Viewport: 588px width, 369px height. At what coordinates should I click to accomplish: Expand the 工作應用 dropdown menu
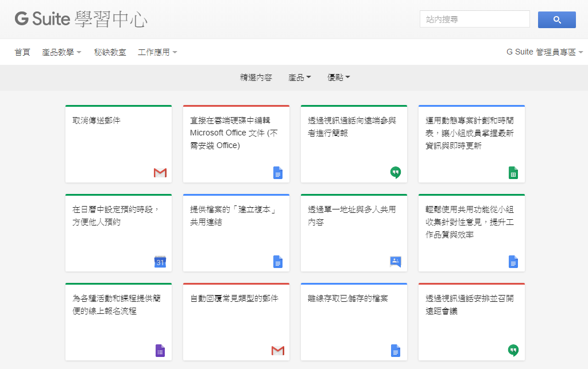(x=157, y=52)
